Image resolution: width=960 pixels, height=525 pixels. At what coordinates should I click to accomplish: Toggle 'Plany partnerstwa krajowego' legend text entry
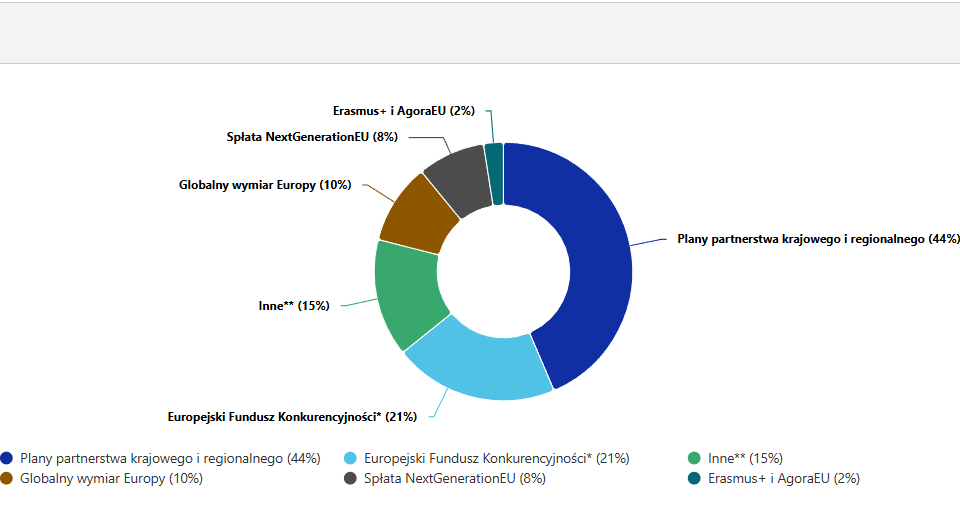(x=170, y=458)
